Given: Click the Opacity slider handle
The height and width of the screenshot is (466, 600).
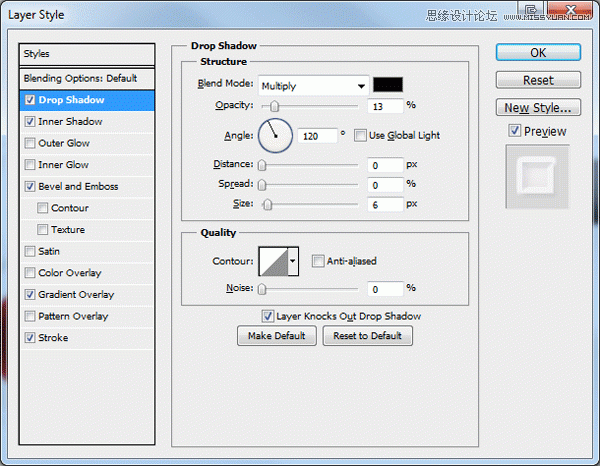Looking at the screenshot, I should coord(274,106).
